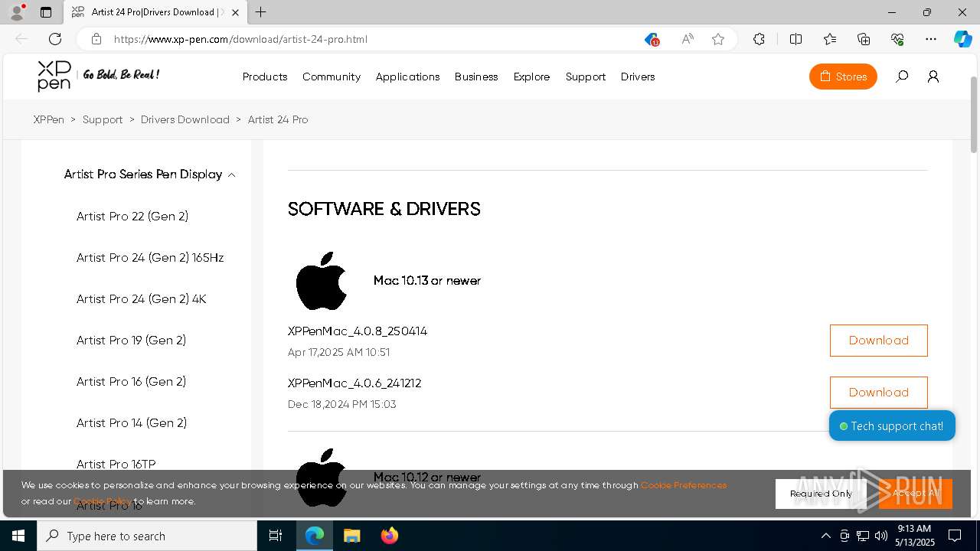The width and height of the screenshot is (980, 551).
Task: Select Artist Pro 24 (Gen 2) 165Hz
Action: tap(150, 258)
